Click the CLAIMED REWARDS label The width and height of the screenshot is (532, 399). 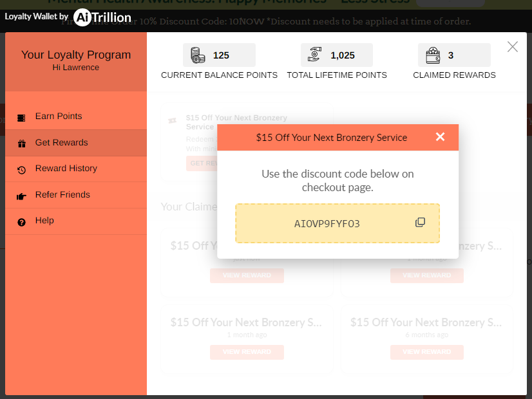[x=454, y=75]
